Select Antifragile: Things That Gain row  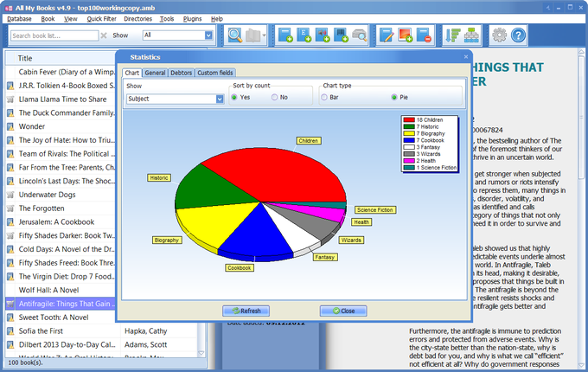[60, 304]
